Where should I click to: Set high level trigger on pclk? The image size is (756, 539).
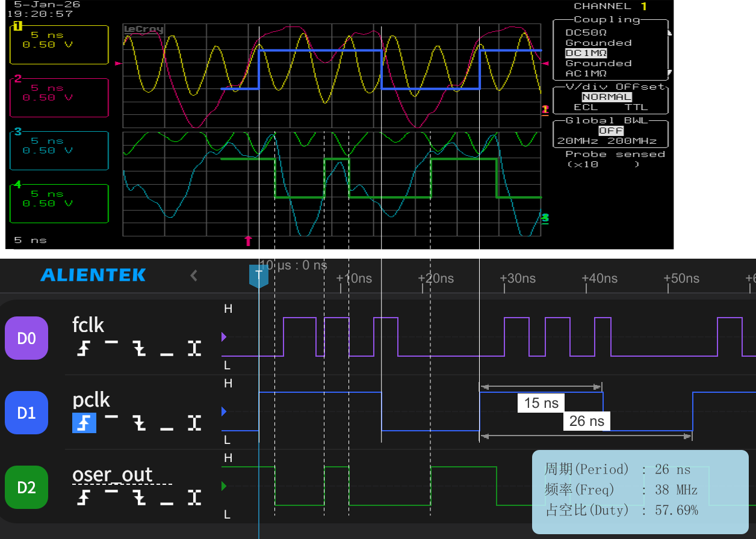(x=111, y=416)
